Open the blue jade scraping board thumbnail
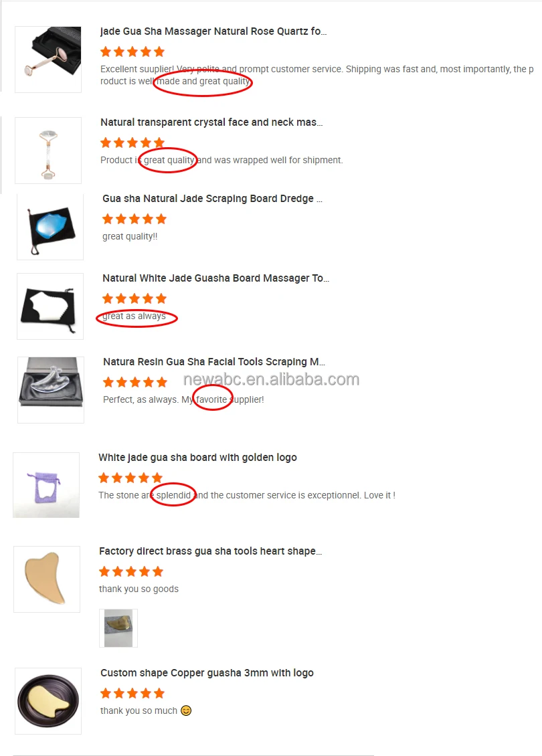The width and height of the screenshot is (542, 756). tap(50, 227)
